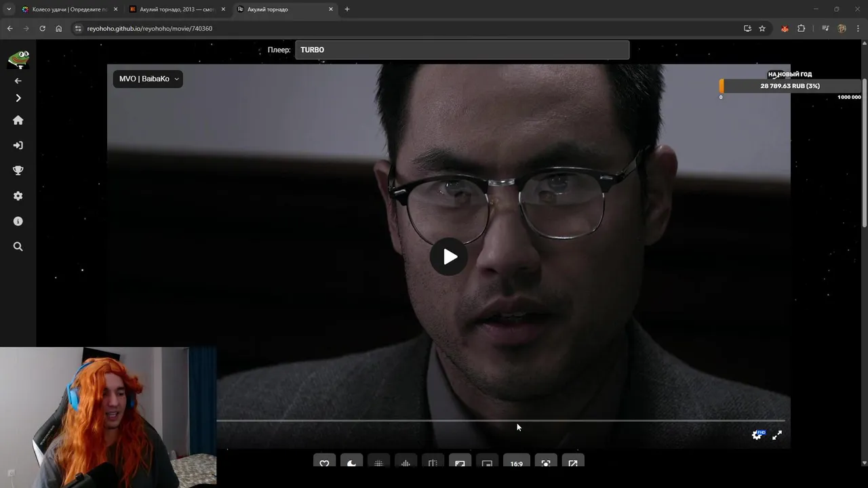Open the extensions puzzle menu
The width and height of the screenshot is (868, 488).
pyautogui.click(x=801, y=28)
